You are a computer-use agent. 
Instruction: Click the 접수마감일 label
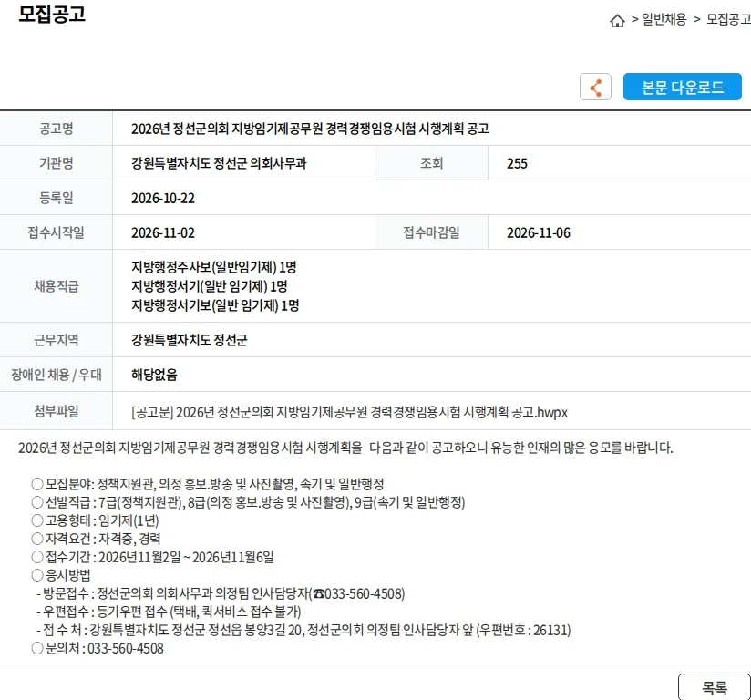[x=431, y=232]
